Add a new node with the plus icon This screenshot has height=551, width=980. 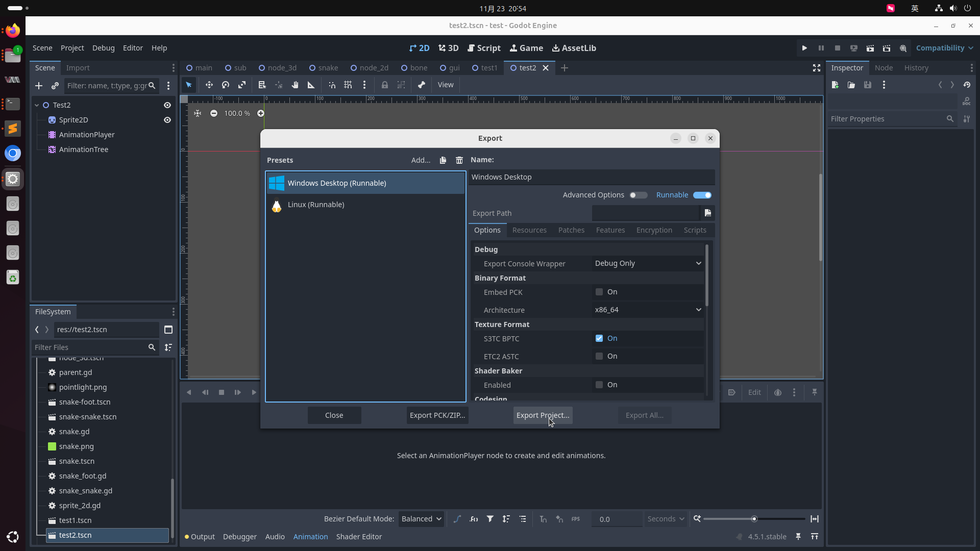[x=39, y=86]
